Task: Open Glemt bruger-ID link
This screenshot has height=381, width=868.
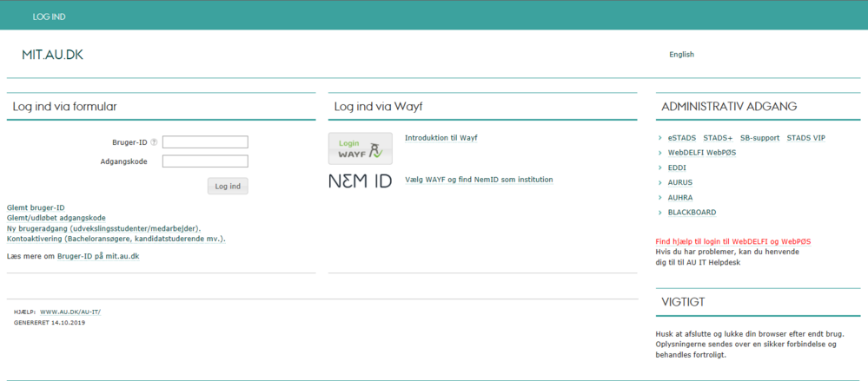Action: coord(36,208)
